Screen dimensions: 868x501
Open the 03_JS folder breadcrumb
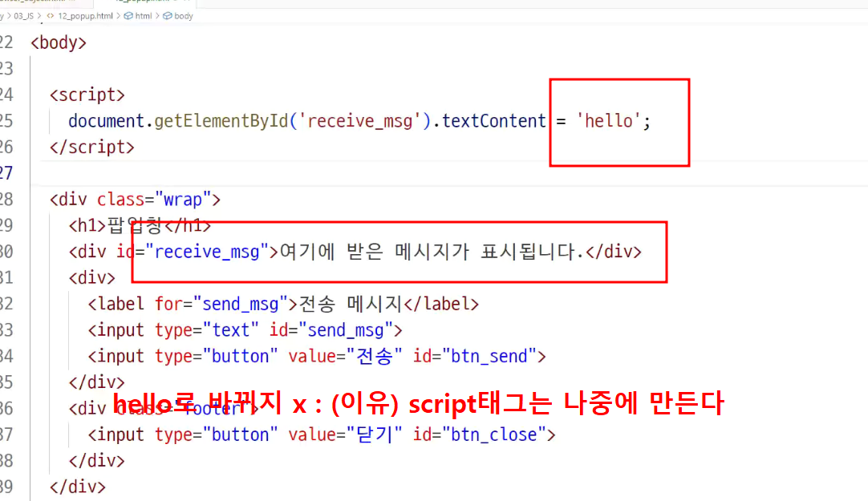point(24,16)
